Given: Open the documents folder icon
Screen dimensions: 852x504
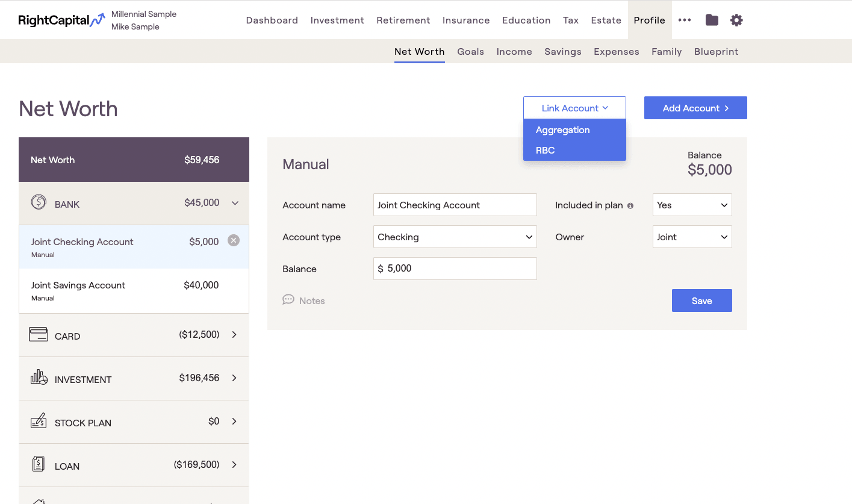Looking at the screenshot, I should [x=712, y=20].
